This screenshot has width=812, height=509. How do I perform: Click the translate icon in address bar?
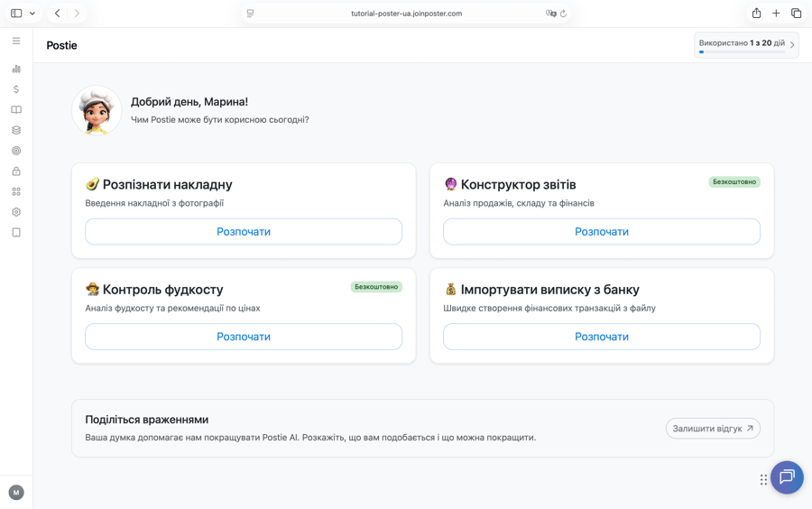click(550, 14)
